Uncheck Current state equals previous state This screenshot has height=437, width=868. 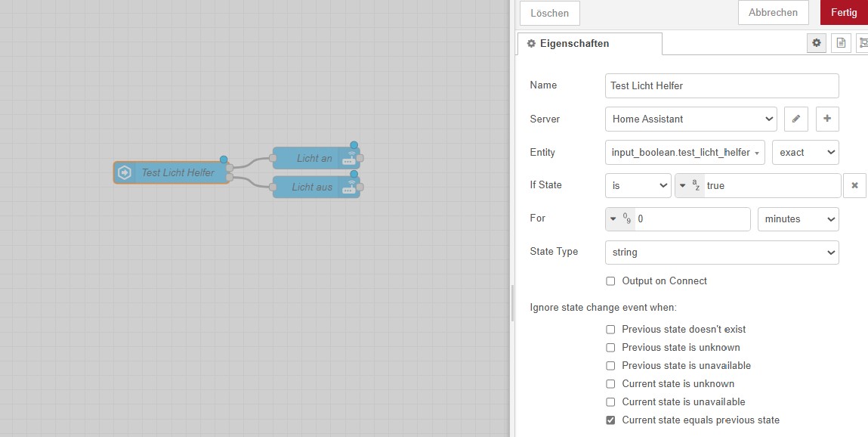click(x=610, y=420)
